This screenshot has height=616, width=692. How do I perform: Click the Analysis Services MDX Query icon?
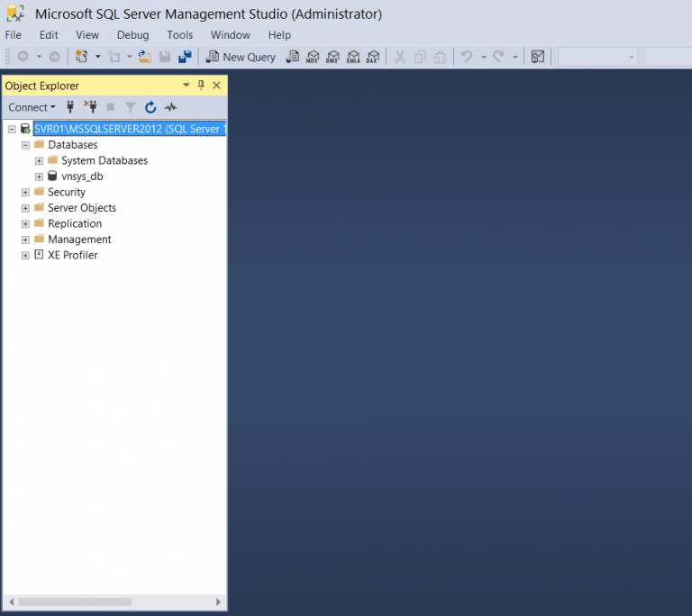313,57
